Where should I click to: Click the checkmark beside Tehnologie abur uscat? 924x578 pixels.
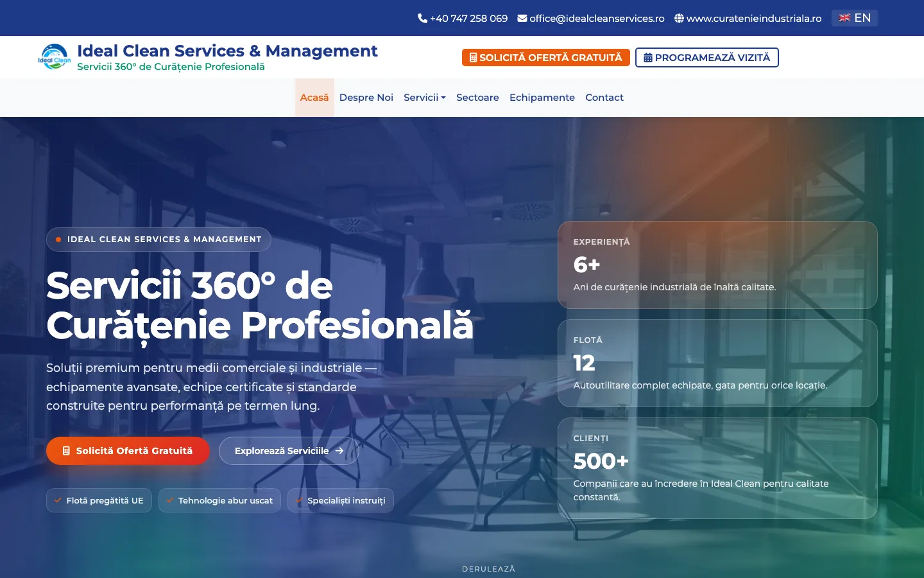click(x=170, y=500)
